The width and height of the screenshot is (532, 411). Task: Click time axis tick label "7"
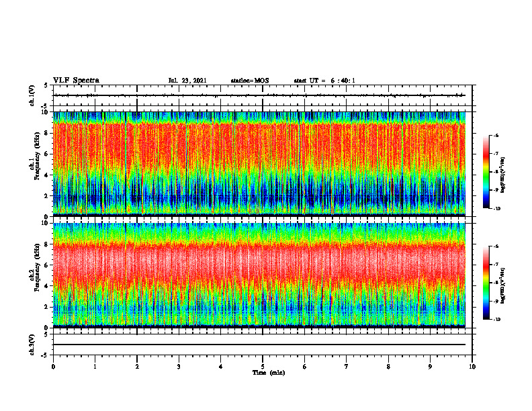tap(347, 367)
